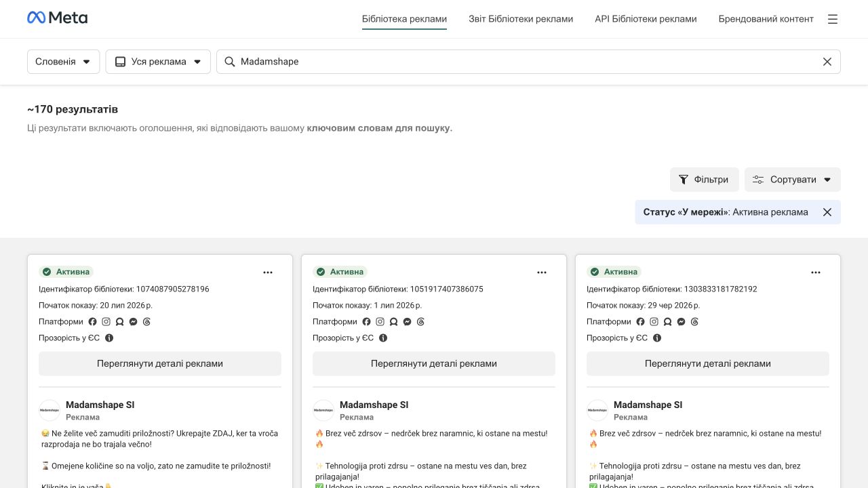This screenshot has width=868, height=488.
Task: Open options menu for ad 1074087905278196
Action: click(x=268, y=272)
